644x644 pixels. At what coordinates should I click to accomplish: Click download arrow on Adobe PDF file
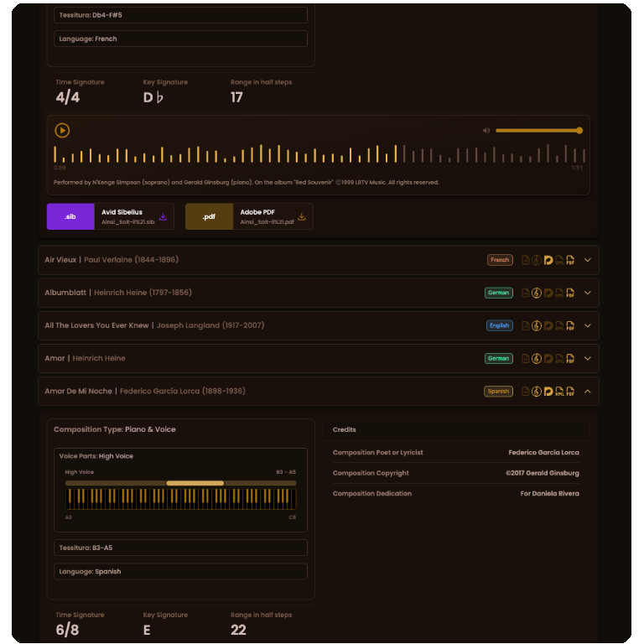[302, 216]
